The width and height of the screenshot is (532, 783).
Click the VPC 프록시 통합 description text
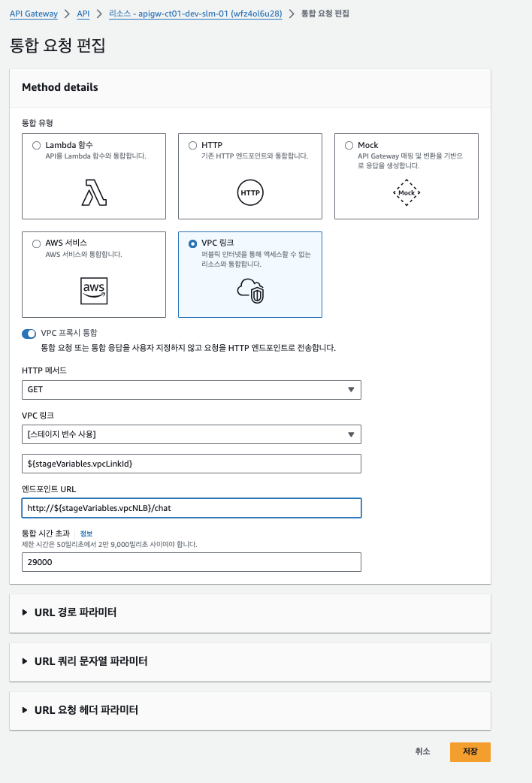pos(189,348)
